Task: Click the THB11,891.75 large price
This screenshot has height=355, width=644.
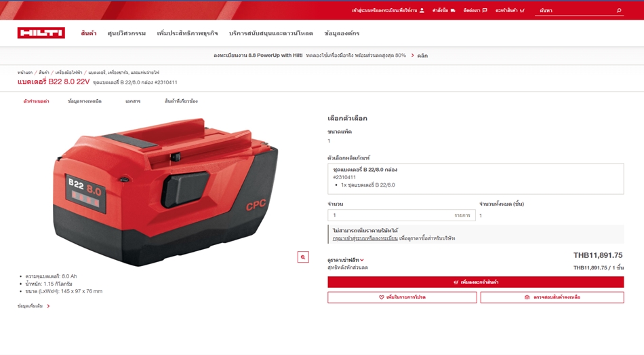Action: (x=598, y=255)
